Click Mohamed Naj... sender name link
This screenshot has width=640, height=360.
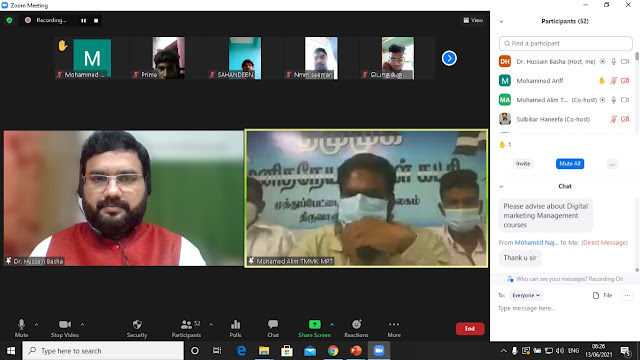point(536,242)
